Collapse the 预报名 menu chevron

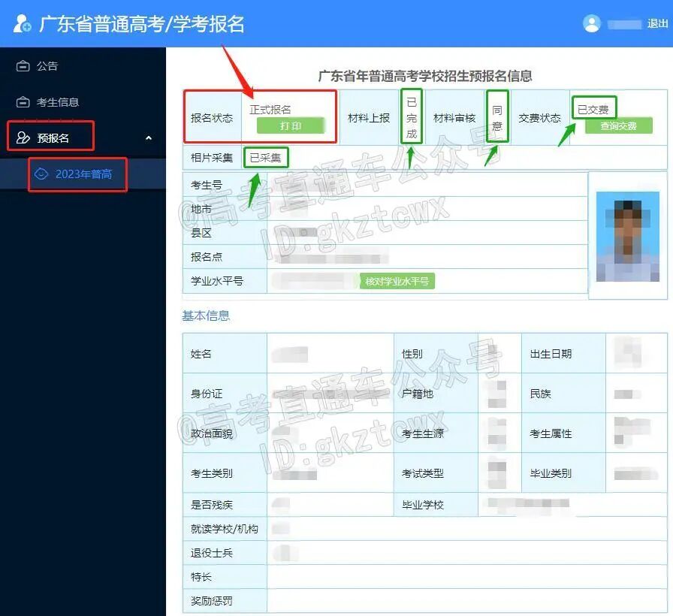pyautogui.click(x=149, y=138)
